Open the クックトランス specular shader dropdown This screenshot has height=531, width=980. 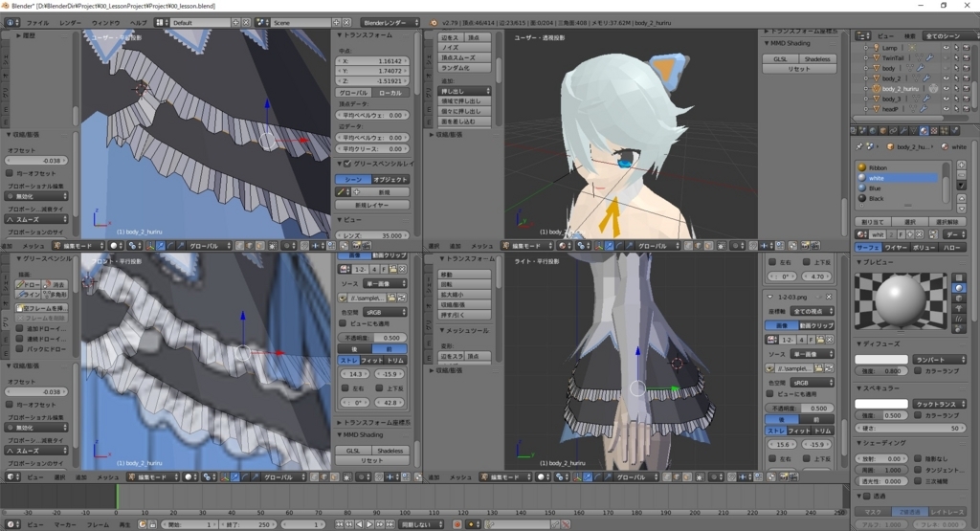tap(940, 404)
